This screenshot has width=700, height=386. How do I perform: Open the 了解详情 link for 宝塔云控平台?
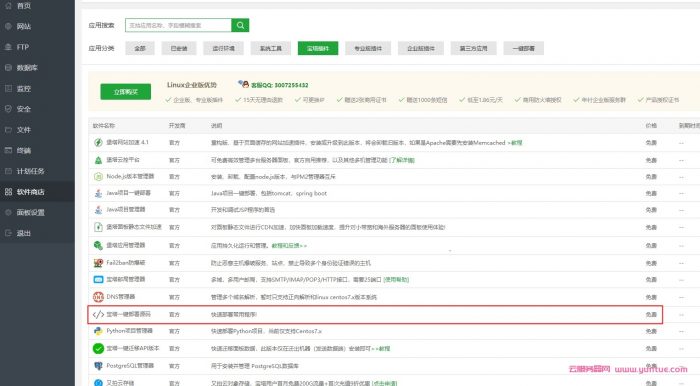[x=401, y=160]
